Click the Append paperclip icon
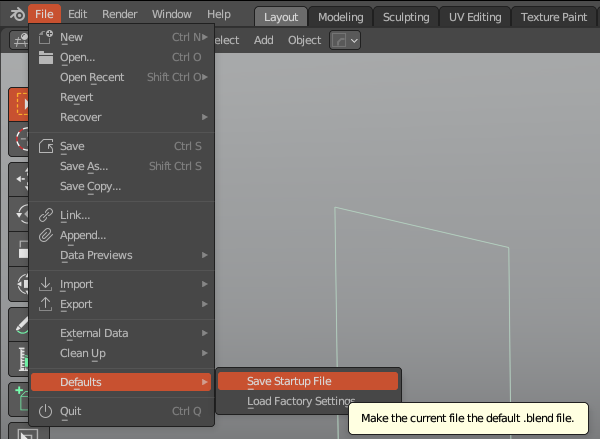 [x=46, y=235]
